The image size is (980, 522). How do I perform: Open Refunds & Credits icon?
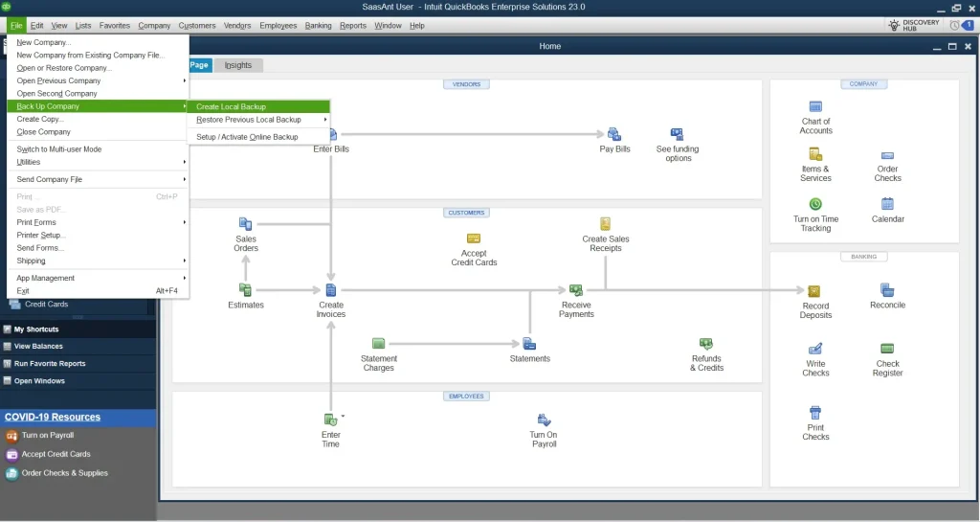706,344
